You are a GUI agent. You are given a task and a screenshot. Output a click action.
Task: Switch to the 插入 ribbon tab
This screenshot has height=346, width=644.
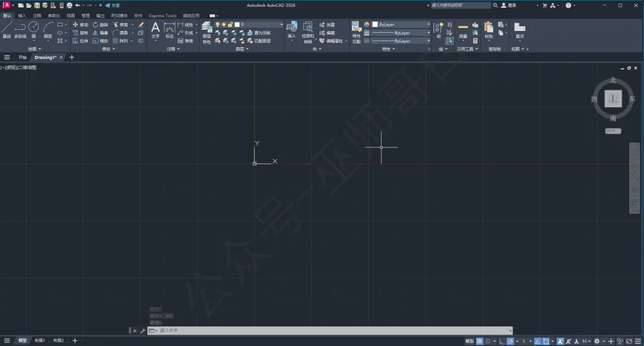point(22,15)
